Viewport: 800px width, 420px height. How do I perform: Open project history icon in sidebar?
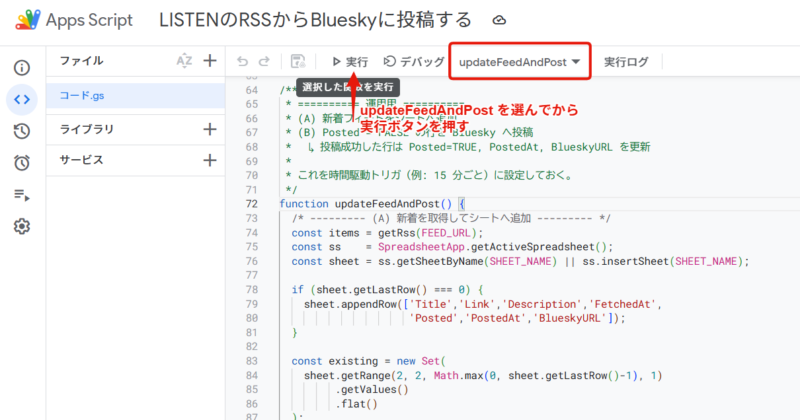point(21,131)
